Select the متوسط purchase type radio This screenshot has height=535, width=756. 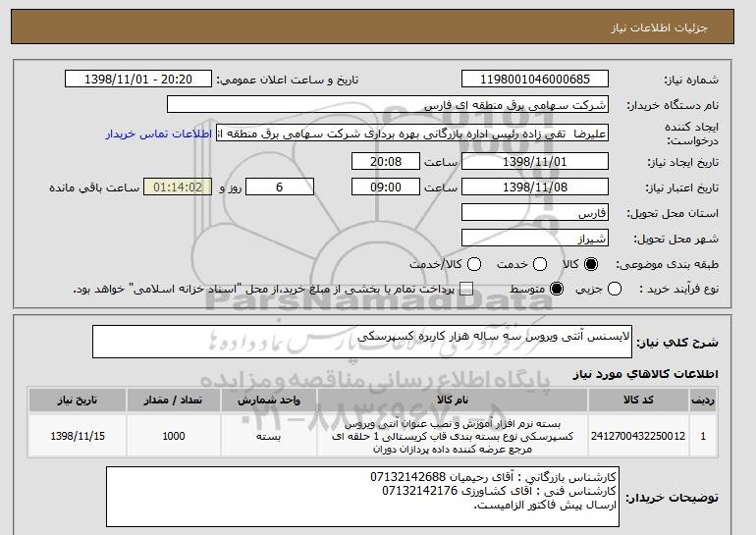click(557, 290)
